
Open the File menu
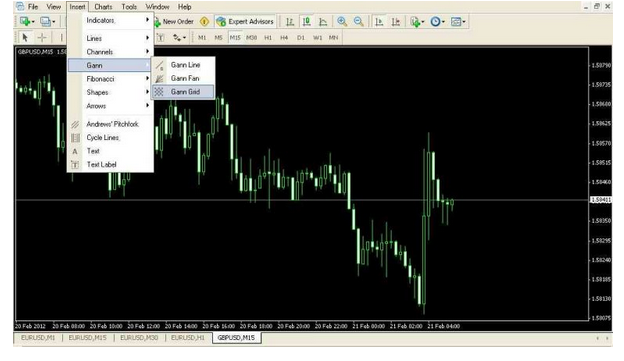pyautogui.click(x=33, y=7)
